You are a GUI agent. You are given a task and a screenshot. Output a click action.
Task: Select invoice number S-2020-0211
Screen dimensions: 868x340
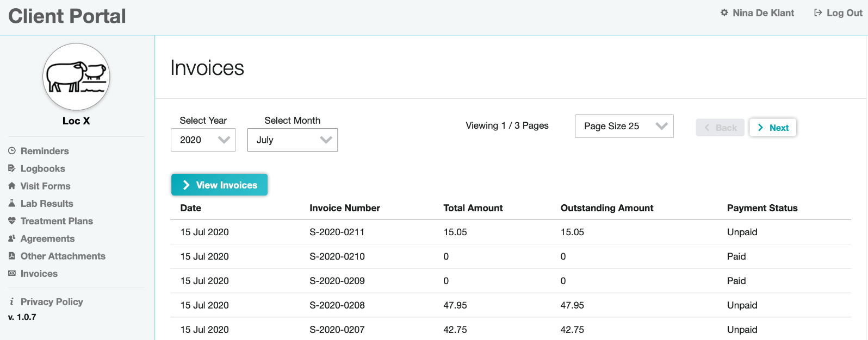pyautogui.click(x=337, y=232)
